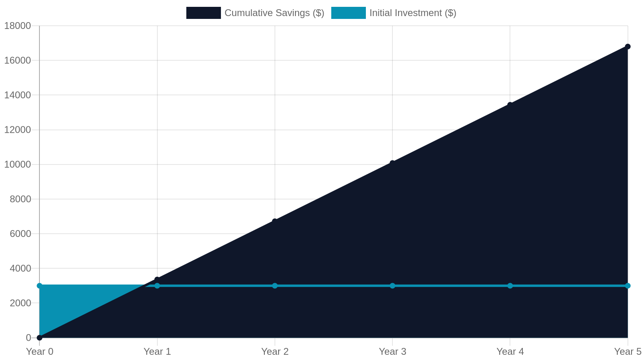Click the "Year 4" x-axis label

point(510,352)
